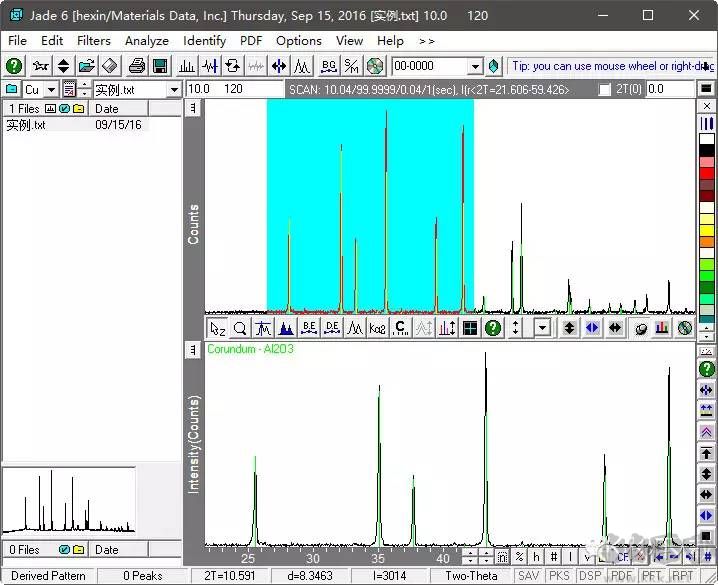The height and width of the screenshot is (585, 718).
Task: Click the BE background edit tool
Action: (x=308, y=328)
